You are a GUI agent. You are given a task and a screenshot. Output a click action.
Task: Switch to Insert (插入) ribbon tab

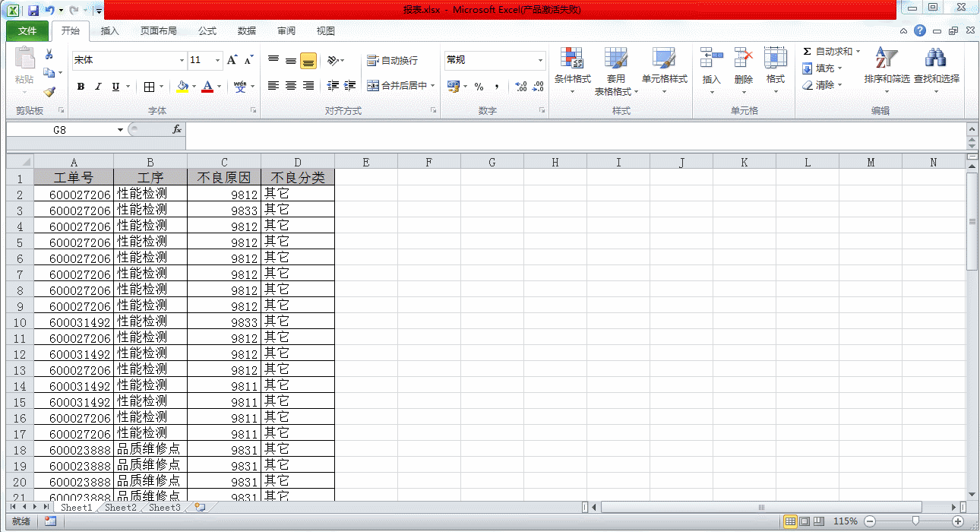pos(110,31)
